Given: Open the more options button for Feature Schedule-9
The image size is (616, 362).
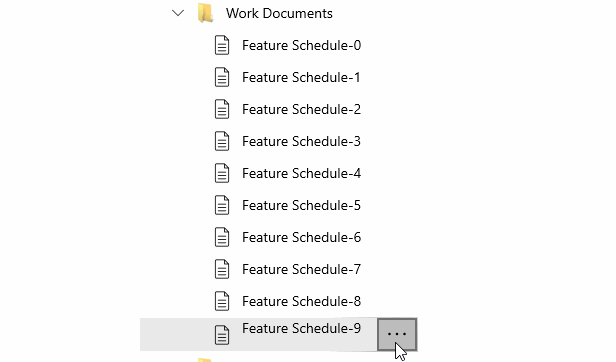Looking at the screenshot, I should (397, 334).
